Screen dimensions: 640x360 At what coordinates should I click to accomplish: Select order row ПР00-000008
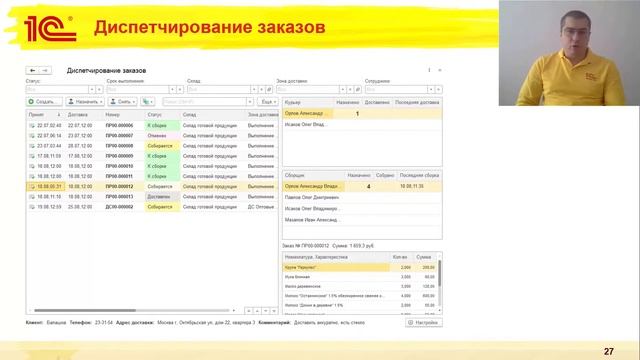[x=152, y=146]
